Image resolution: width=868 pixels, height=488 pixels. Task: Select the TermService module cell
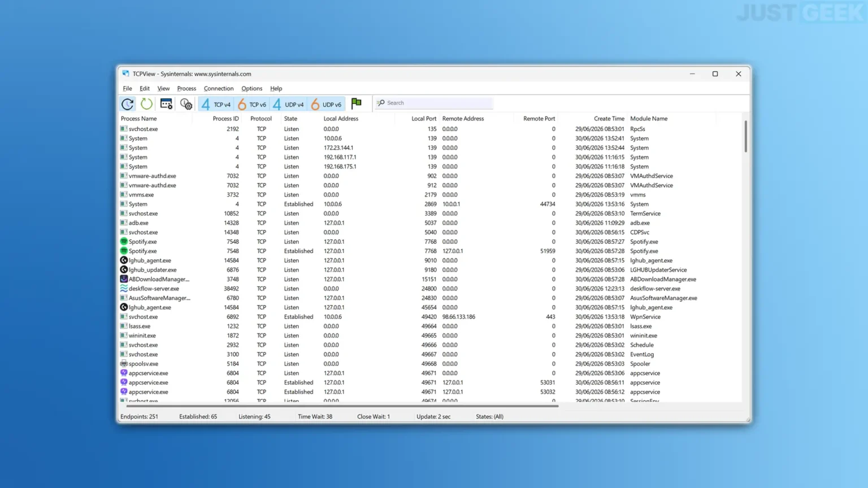(645, 213)
